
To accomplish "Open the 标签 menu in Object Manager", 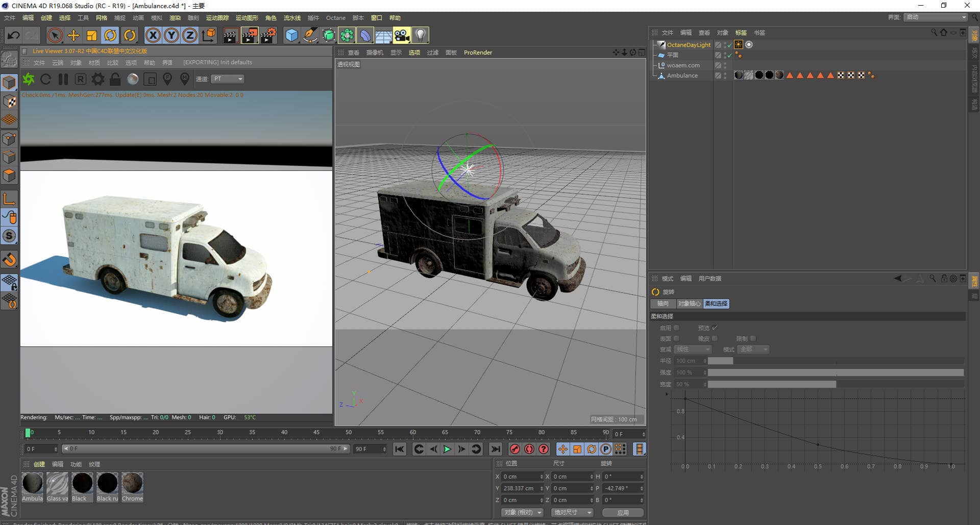I will tap(741, 33).
